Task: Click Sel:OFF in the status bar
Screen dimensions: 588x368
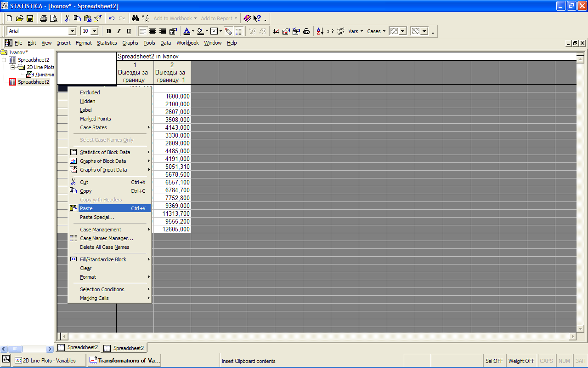Action: pyautogui.click(x=494, y=361)
